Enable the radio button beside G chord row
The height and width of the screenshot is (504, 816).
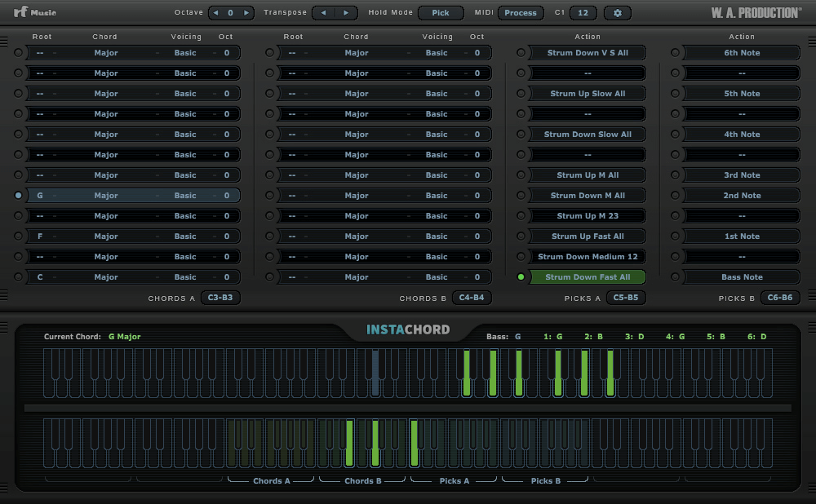coord(19,196)
